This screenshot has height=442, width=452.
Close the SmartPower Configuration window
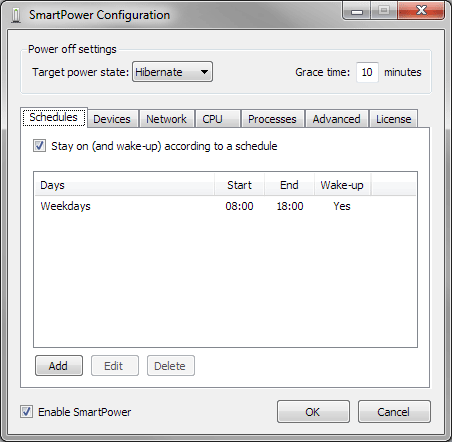(x=421, y=11)
